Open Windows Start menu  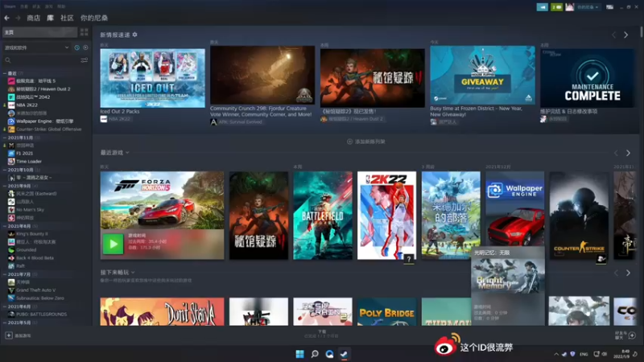[x=299, y=354]
